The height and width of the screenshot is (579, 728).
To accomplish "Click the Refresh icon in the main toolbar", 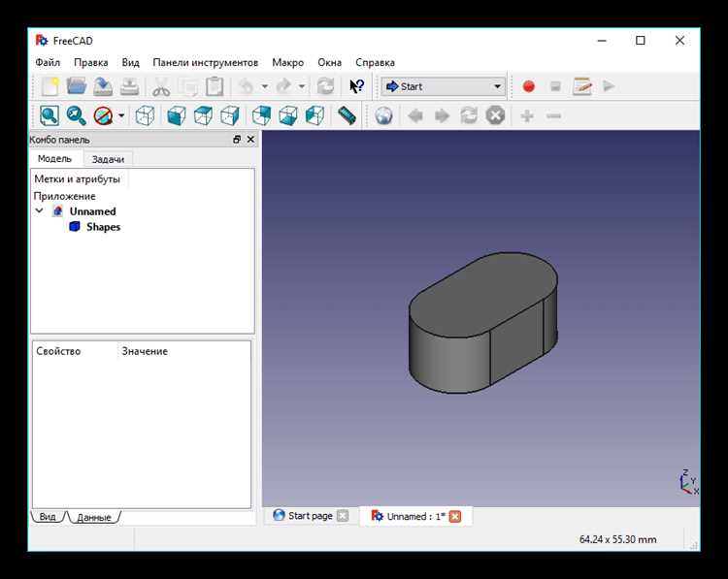I will pyautogui.click(x=325, y=86).
